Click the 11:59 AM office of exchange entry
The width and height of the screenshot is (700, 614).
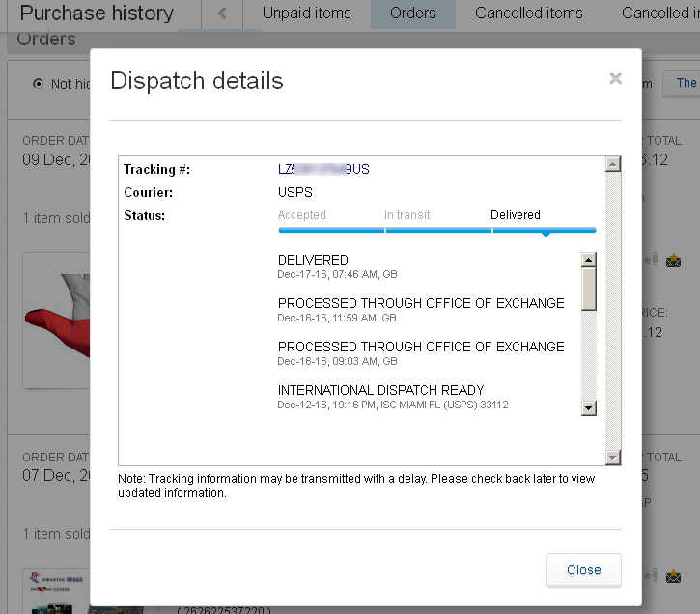pos(421,310)
